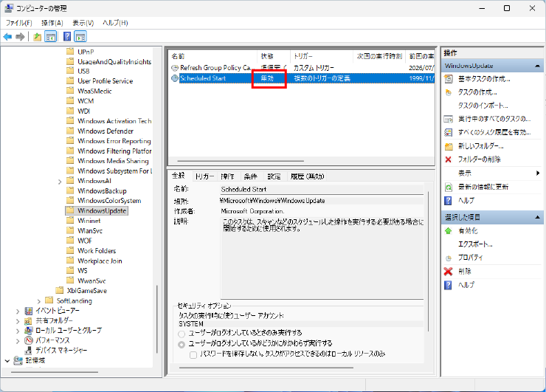Open the 表示 submenu arrow in actions
Screen dimensions: 546x392
(x=538, y=173)
